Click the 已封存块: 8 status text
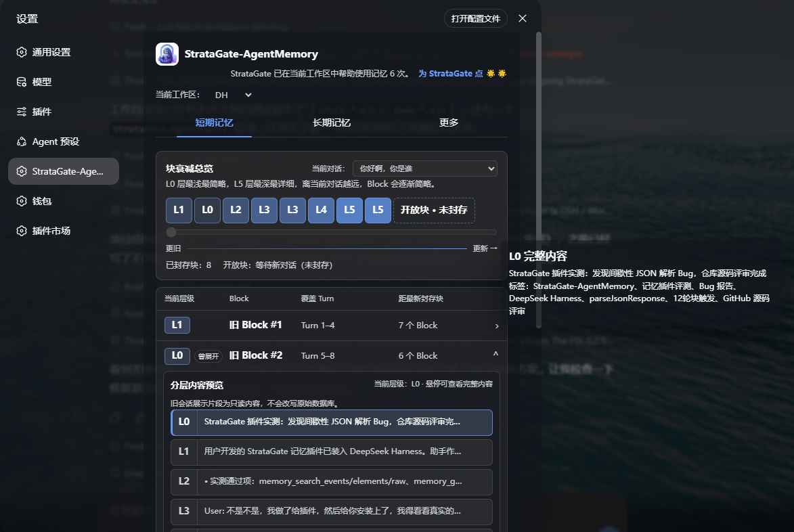Viewport: 794px width, 532px height. [189, 265]
